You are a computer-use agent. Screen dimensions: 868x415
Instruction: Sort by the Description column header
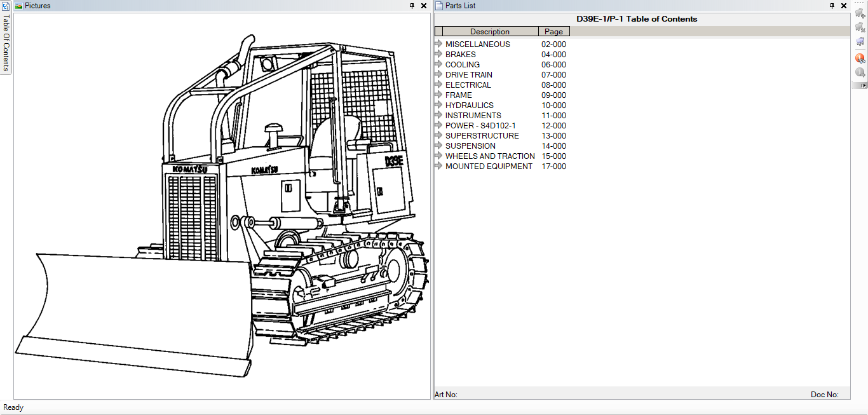coord(489,31)
